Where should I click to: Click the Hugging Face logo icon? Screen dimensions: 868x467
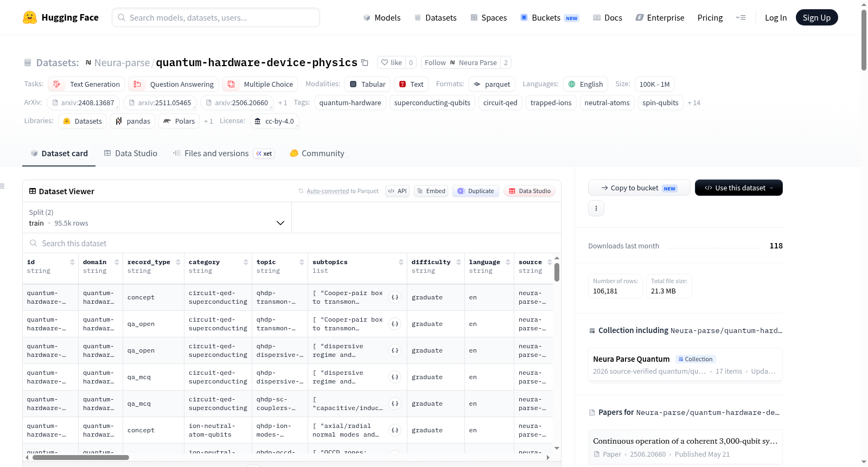[30, 17]
